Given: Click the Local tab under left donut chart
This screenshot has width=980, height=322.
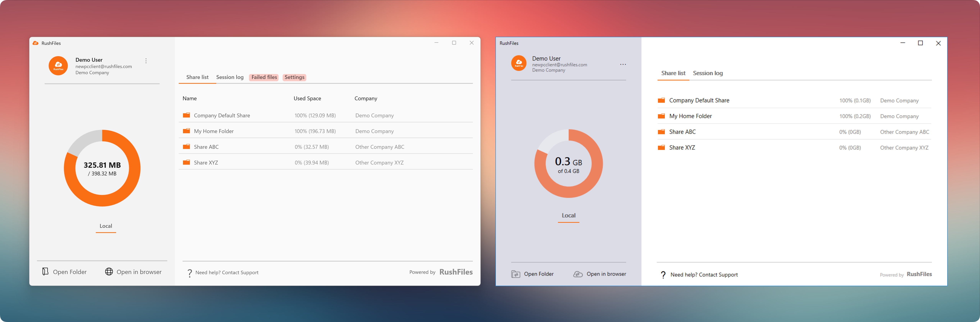Looking at the screenshot, I should click(x=106, y=226).
